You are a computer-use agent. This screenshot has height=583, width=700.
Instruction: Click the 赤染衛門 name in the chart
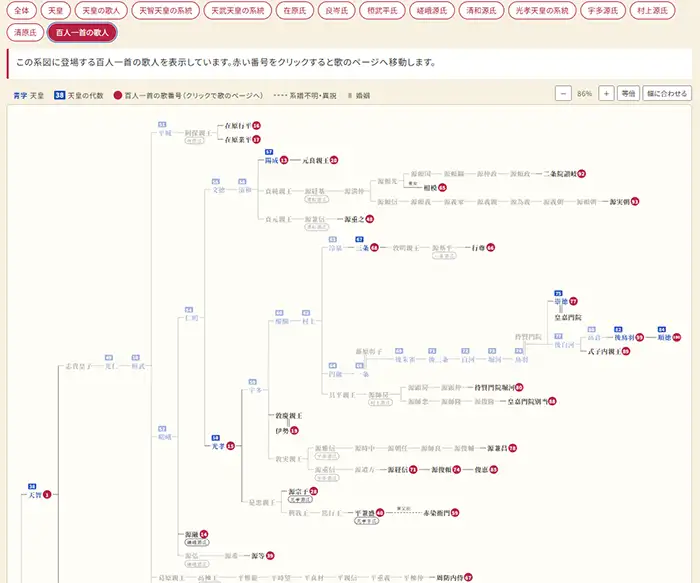click(x=436, y=513)
